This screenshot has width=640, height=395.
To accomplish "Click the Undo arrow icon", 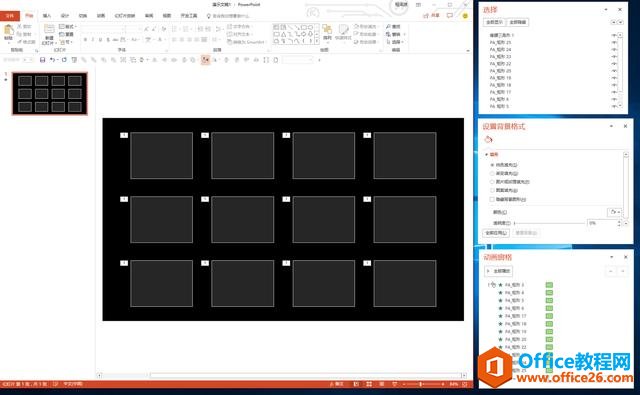I will [x=52, y=60].
